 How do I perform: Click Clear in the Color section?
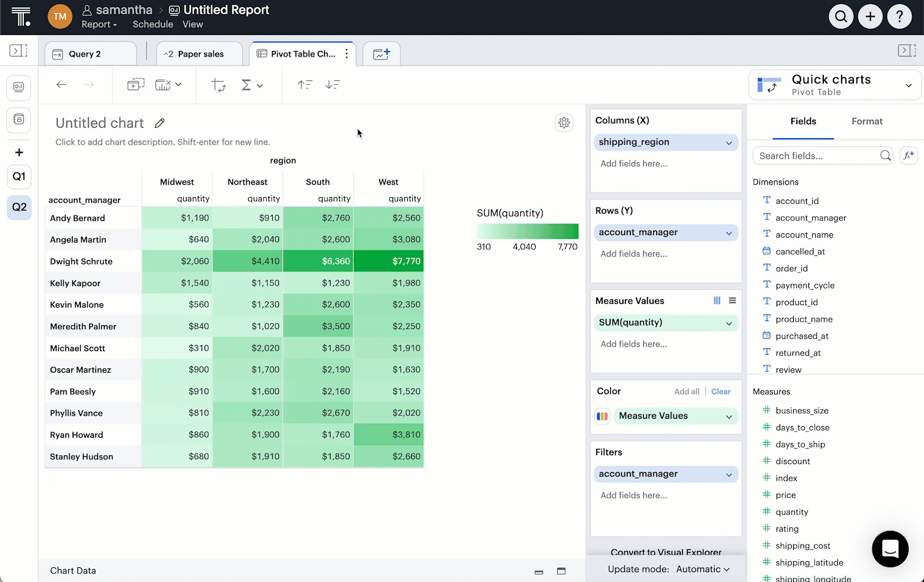pyautogui.click(x=721, y=392)
